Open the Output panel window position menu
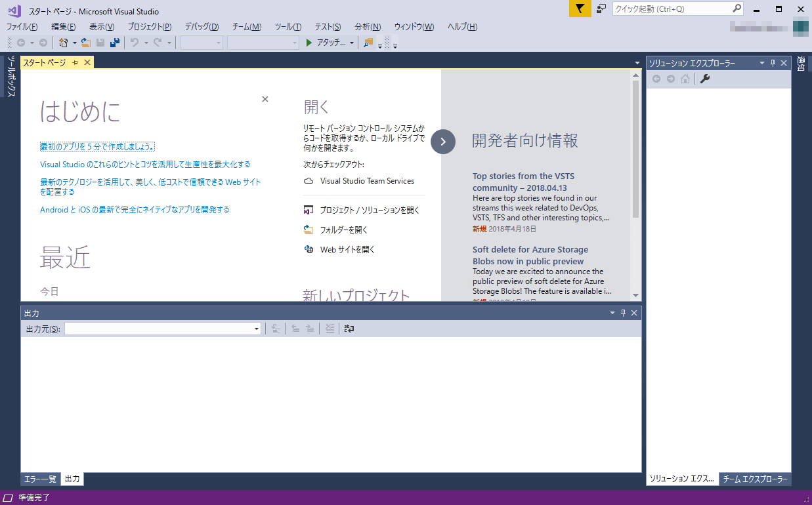The width and height of the screenshot is (812, 505). click(x=612, y=313)
